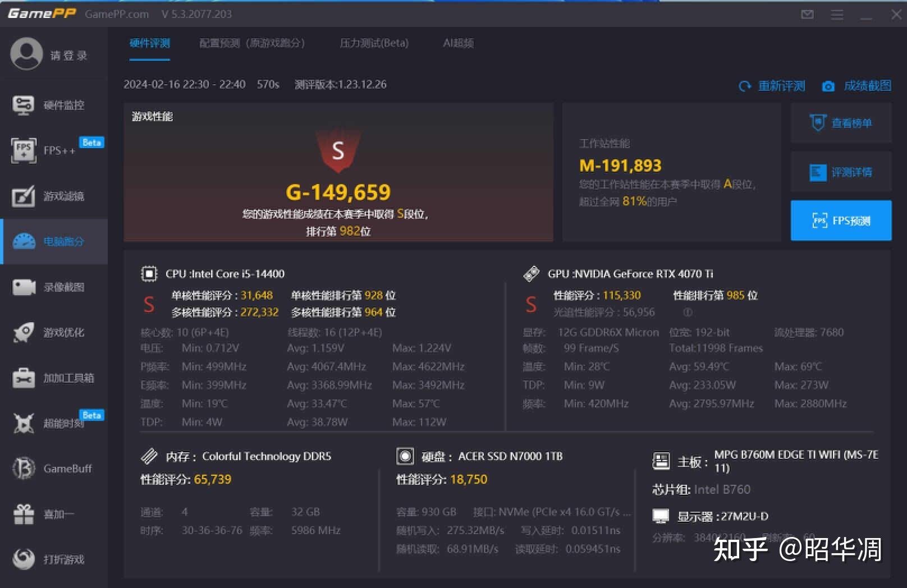
Task: Open 加加工具箱 toolbox icon
Action: click(x=24, y=378)
